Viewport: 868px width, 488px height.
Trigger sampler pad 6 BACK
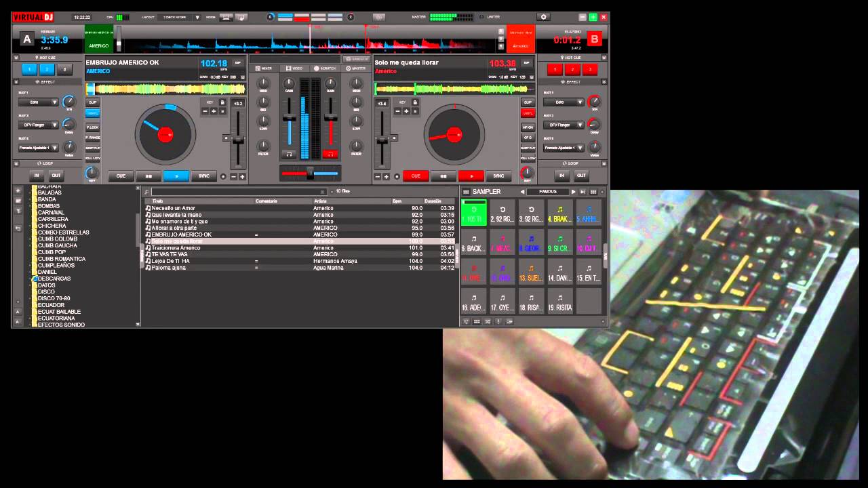(473, 241)
